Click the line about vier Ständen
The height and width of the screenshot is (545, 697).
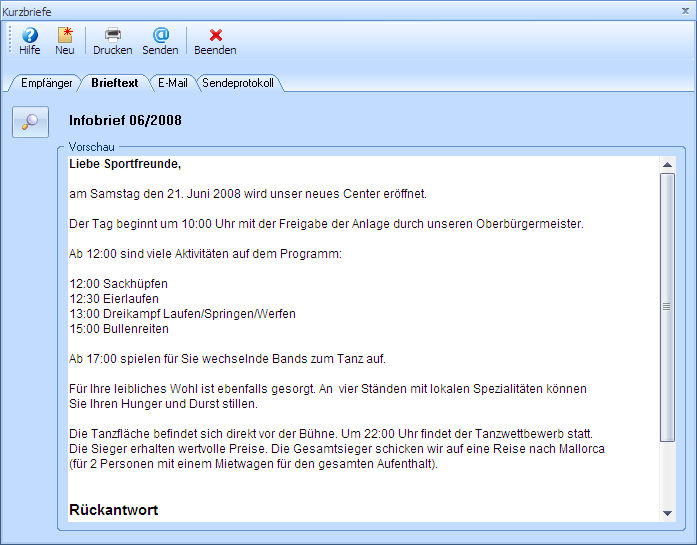328,389
